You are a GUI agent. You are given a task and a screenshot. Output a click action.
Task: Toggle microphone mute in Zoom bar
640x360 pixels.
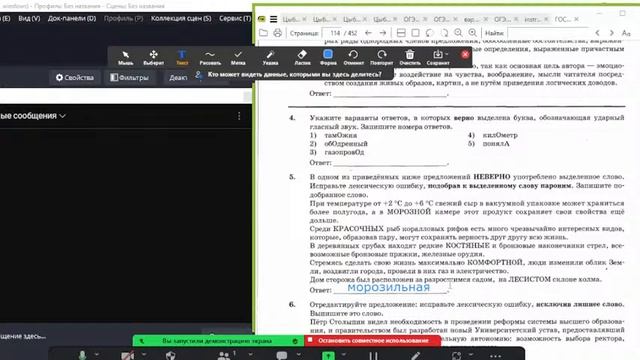[82, 355]
